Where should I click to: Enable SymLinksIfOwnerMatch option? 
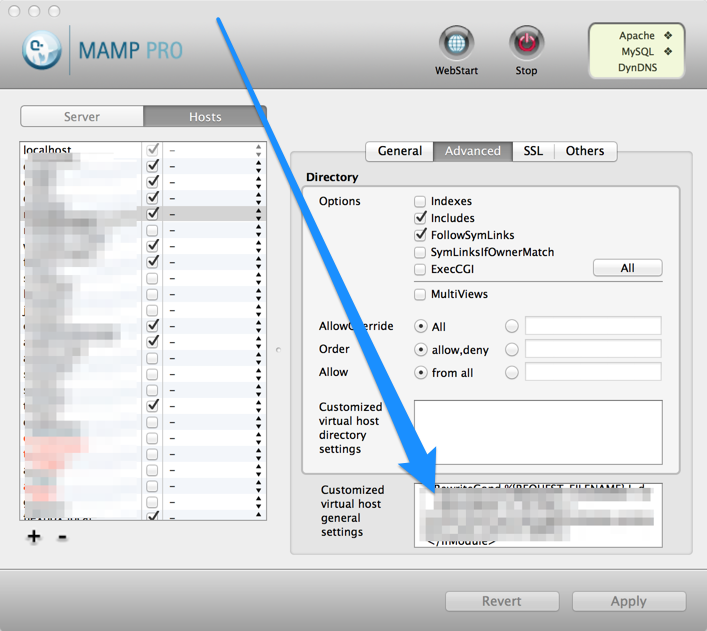click(x=420, y=252)
